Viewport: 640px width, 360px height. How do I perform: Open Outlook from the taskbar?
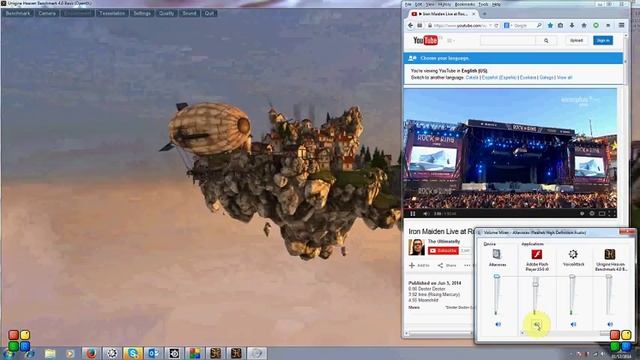pyautogui.click(x=153, y=353)
